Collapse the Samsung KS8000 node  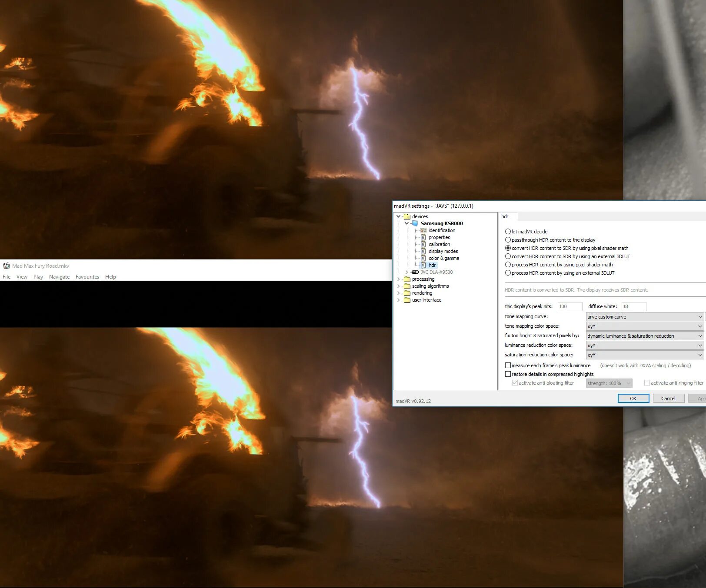click(407, 223)
